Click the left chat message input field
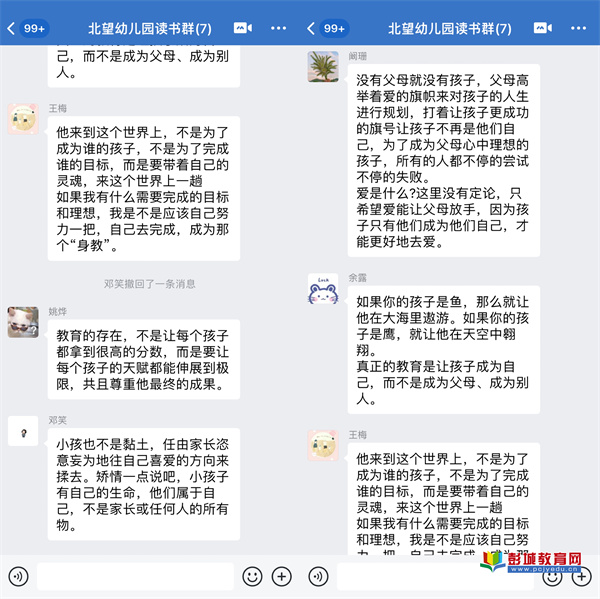Image resolution: width=600 pixels, height=599 pixels. (135, 576)
